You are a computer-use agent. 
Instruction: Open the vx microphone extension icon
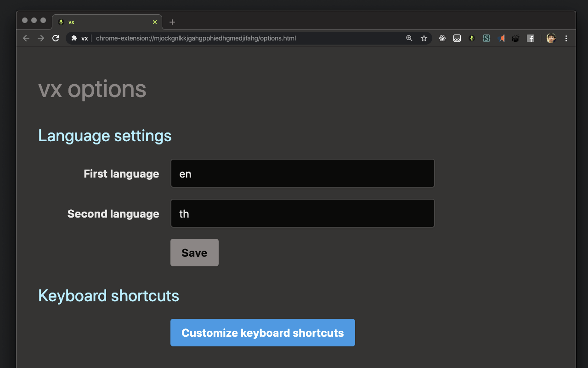(x=471, y=38)
